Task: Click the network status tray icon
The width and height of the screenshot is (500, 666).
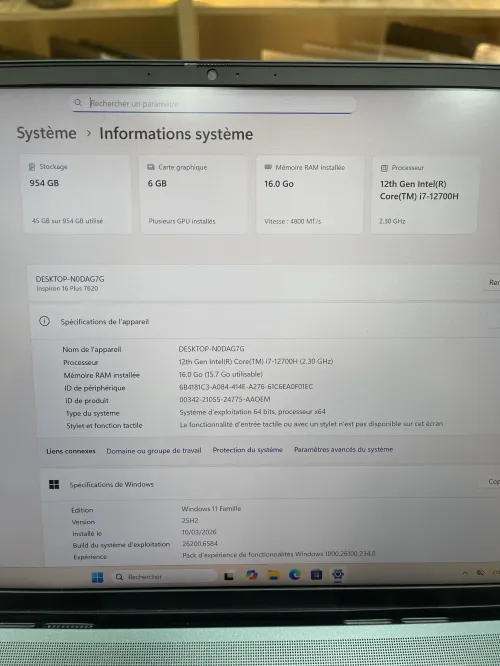Action: (x=480, y=573)
